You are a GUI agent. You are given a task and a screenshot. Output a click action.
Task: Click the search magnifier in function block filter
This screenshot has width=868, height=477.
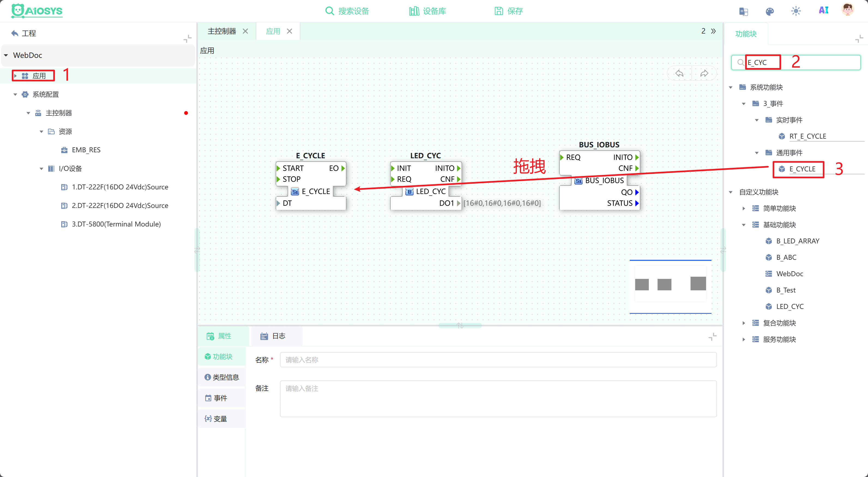(740, 62)
